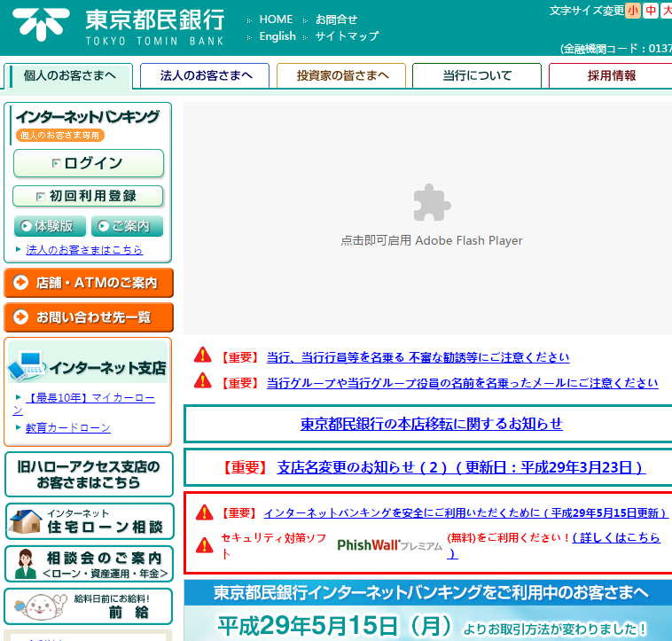Set text size to large (大)
This screenshot has height=641, width=672.
tap(667, 11)
